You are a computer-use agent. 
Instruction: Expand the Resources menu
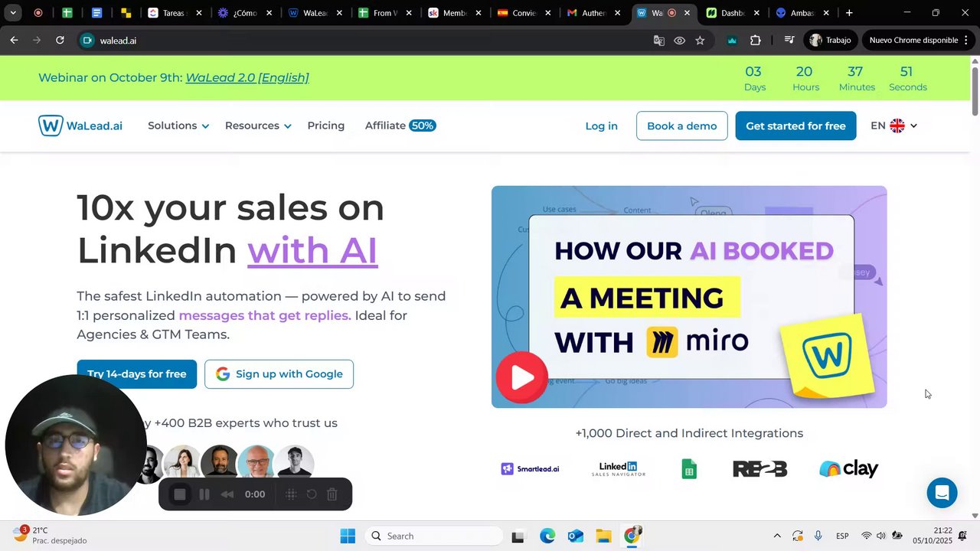pos(258,126)
